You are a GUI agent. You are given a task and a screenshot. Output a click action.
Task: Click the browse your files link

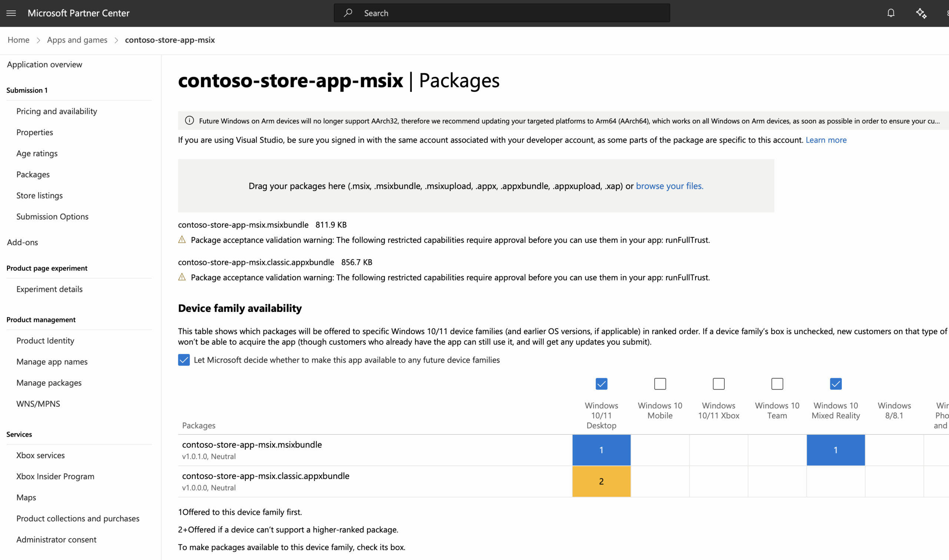(x=669, y=186)
